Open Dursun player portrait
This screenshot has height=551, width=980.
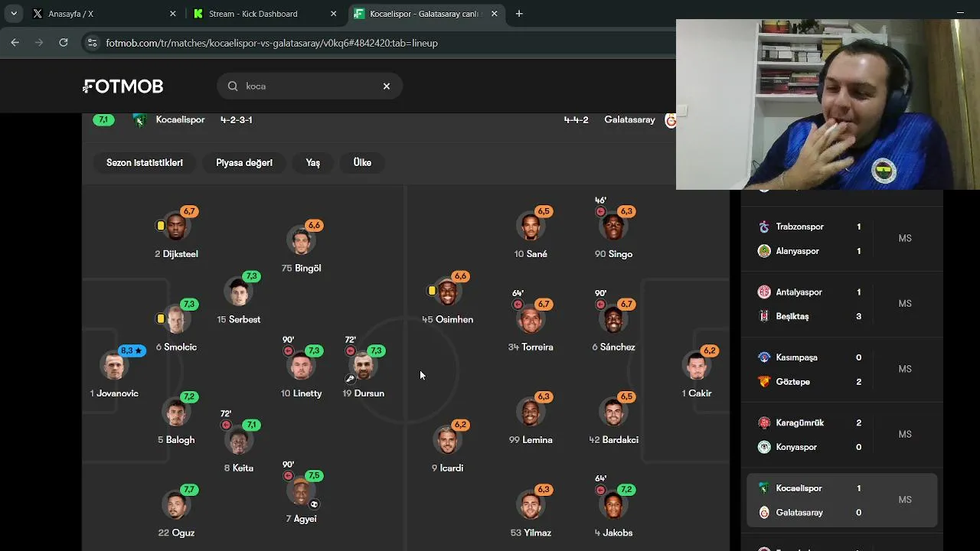[364, 367]
